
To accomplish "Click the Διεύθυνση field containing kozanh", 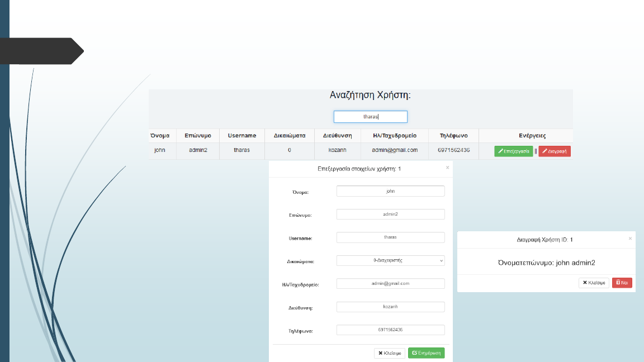I will 390,307.
